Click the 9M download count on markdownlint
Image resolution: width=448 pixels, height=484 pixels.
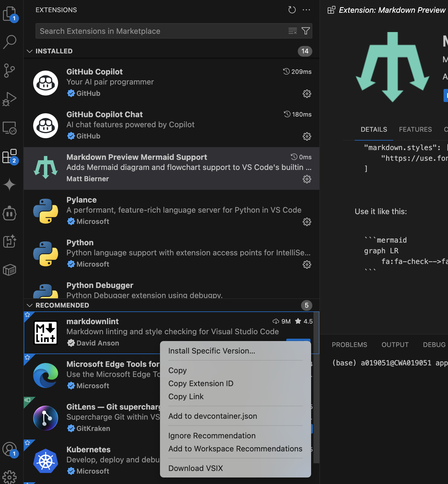tap(282, 321)
